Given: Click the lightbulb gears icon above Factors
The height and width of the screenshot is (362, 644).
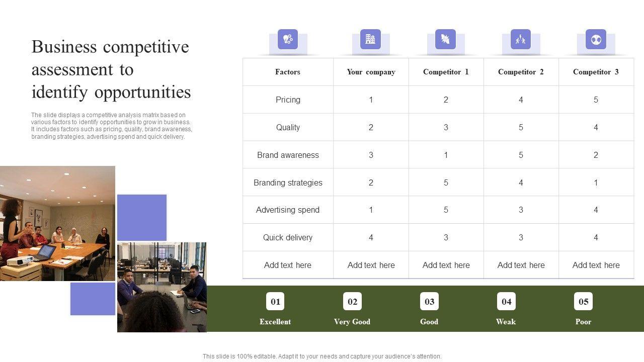Looking at the screenshot, I should coord(288,39).
